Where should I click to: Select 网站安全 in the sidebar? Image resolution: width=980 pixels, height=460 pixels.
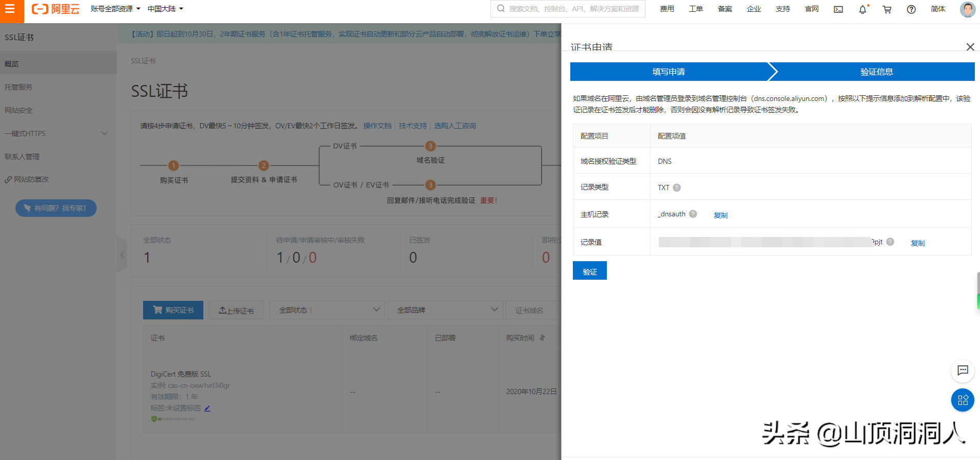click(58, 110)
